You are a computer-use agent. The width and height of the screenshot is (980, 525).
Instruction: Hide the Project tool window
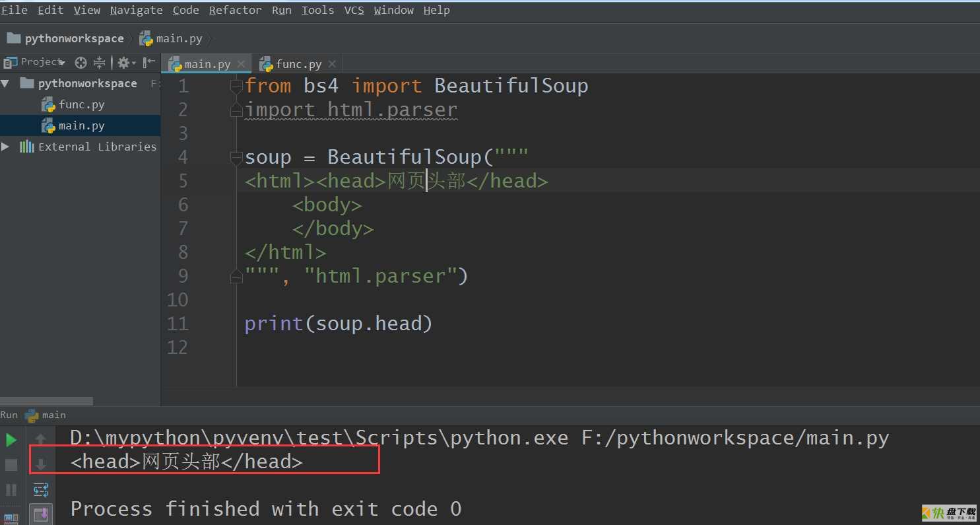coord(149,63)
